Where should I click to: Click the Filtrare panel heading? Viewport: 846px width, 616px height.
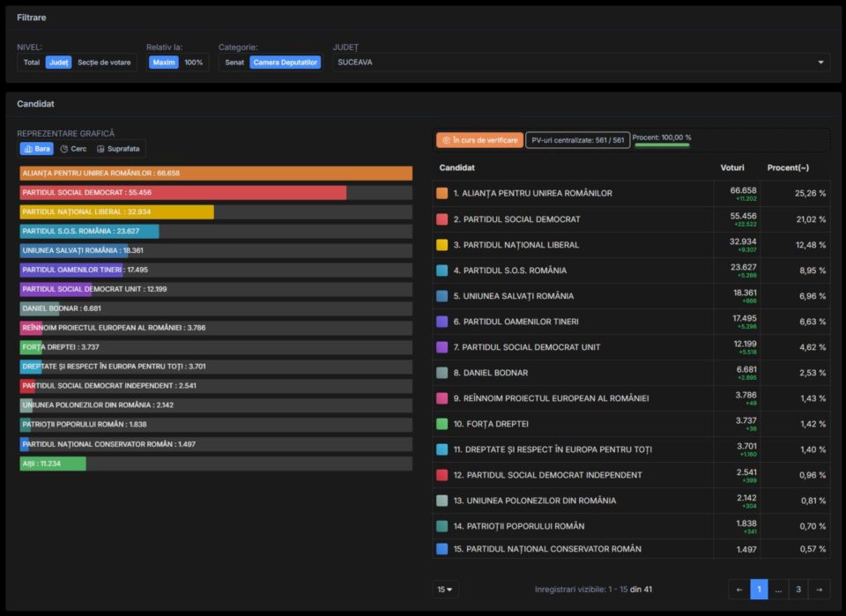click(32, 18)
